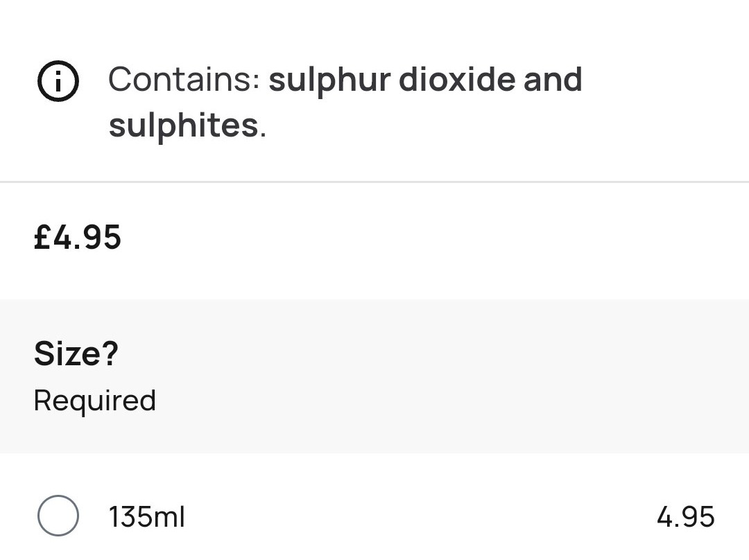Click the Required label under Size?

click(94, 401)
